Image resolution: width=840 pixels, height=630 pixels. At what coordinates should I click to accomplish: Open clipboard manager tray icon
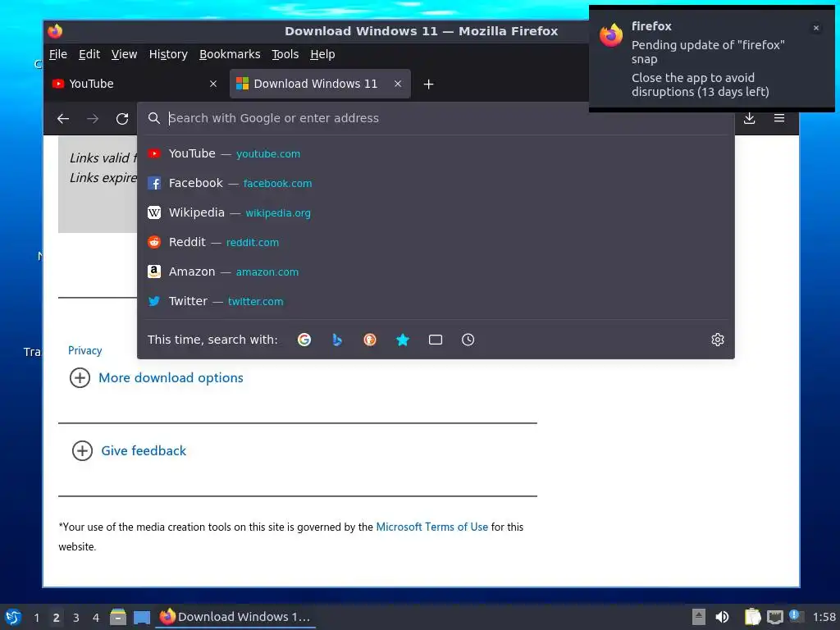point(752,617)
